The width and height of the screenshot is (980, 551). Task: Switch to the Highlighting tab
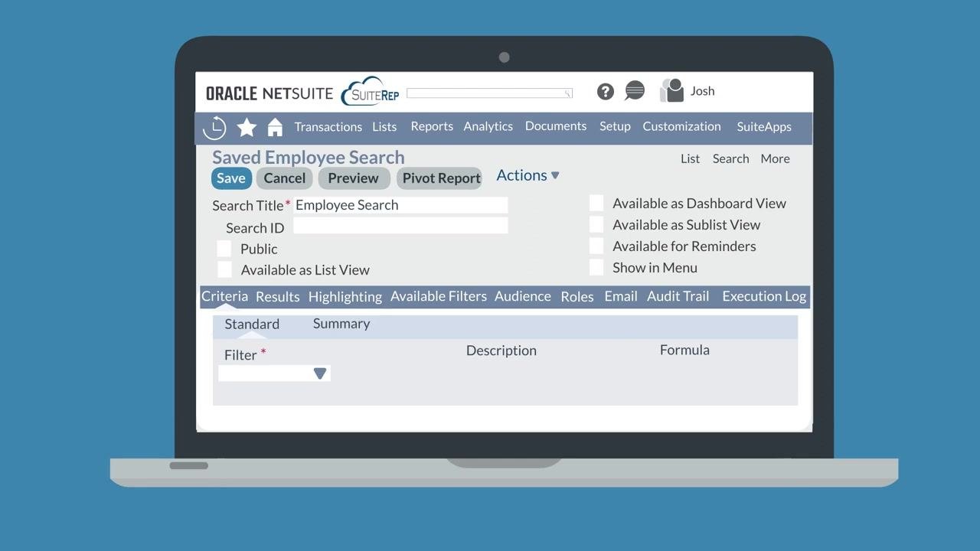[345, 297]
